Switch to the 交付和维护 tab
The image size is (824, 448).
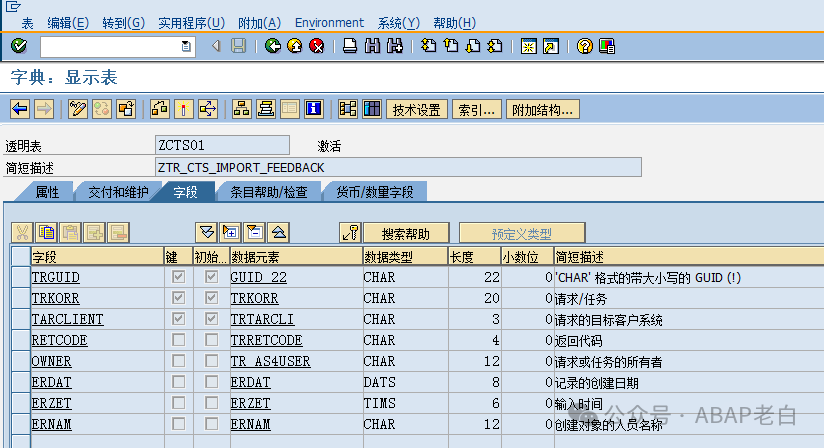(x=118, y=192)
